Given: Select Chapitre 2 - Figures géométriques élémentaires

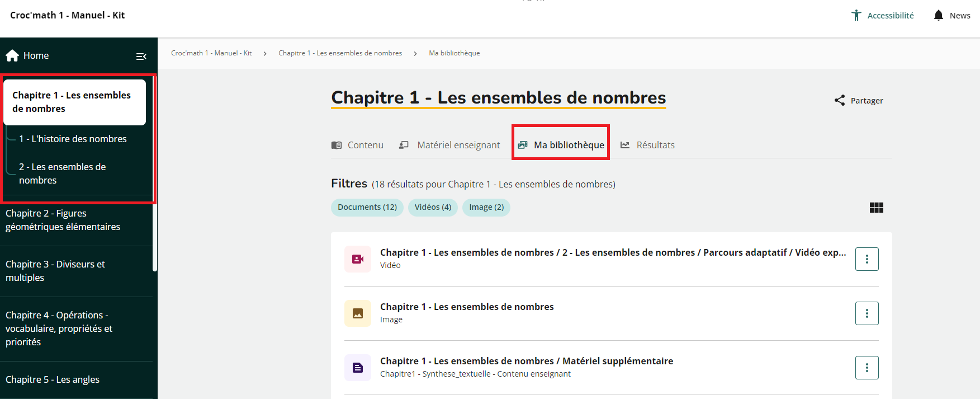Looking at the screenshot, I should (63, 220).
